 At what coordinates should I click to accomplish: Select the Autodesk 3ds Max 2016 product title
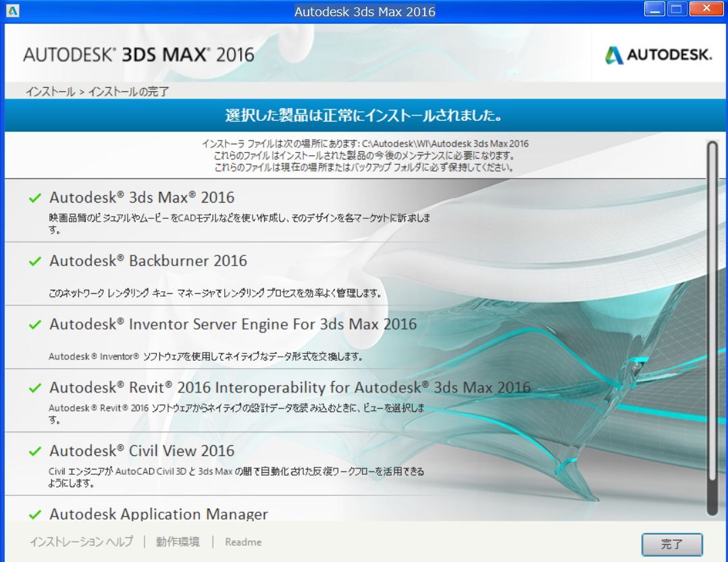(x=142, y=197)
